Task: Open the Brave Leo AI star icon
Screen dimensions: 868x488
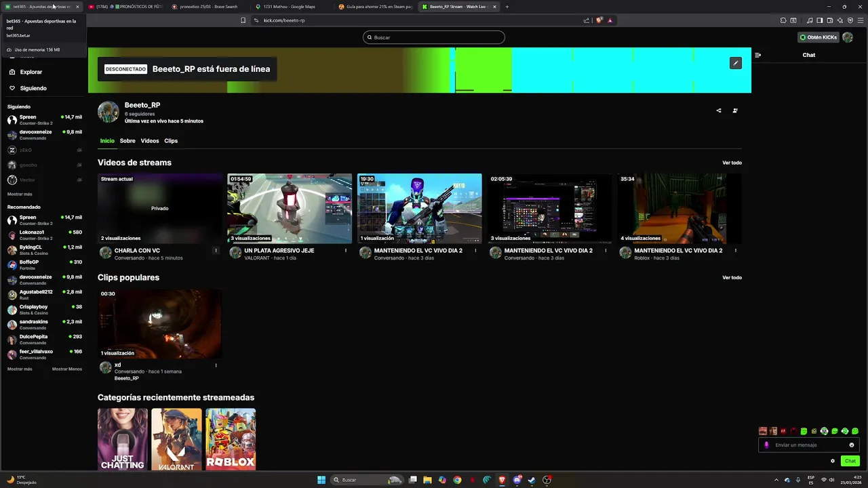Action: 840,20
